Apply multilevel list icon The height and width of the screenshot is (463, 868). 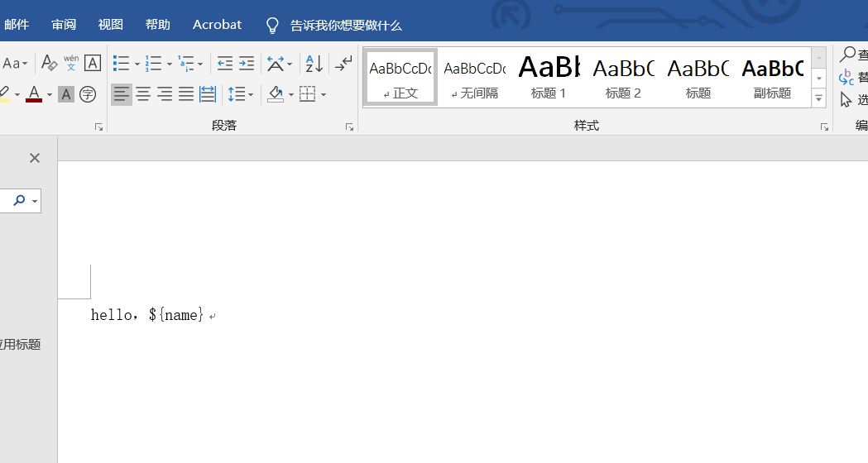tap(186, 64)
